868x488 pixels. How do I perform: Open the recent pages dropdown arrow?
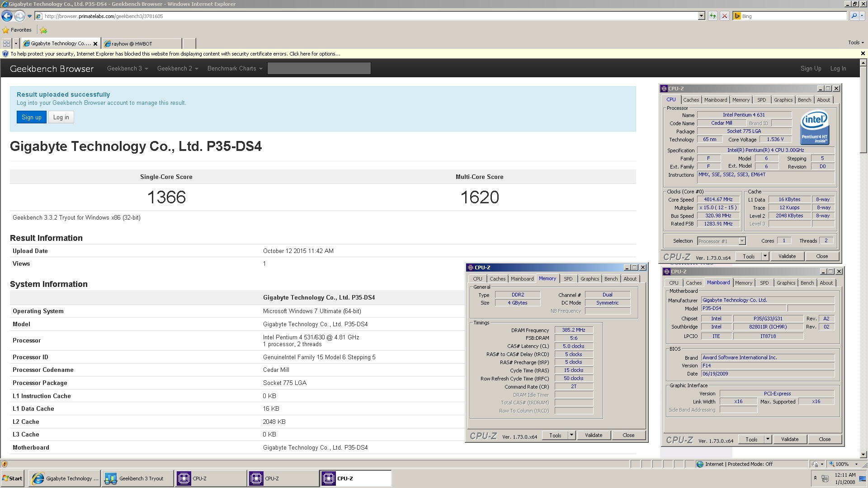pos(29,16)
